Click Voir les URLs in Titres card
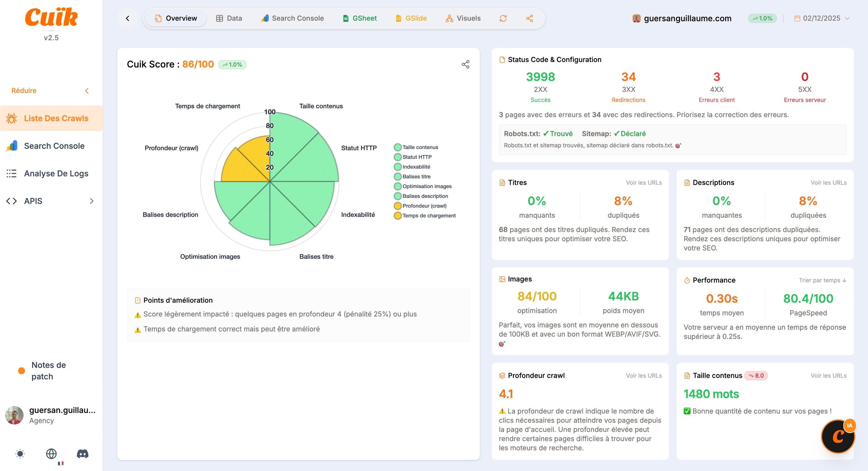 click(644, 182)
